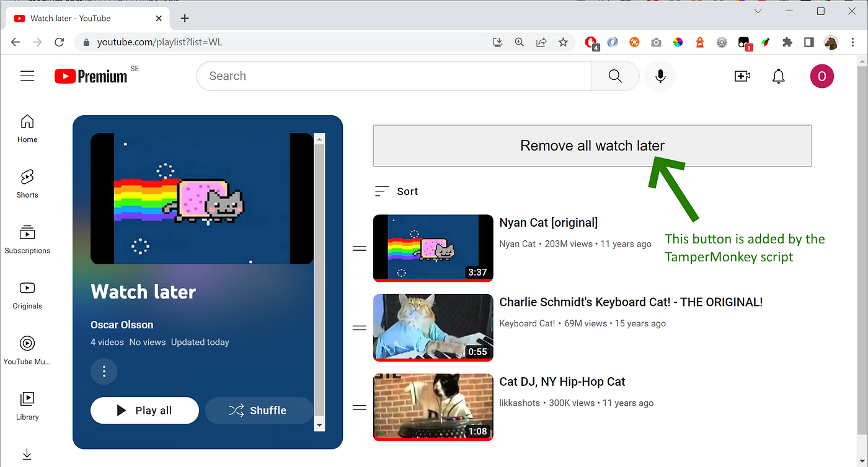The image size is (868, 467).
Task: Open the Create video icon
Action: click(742, 76)
